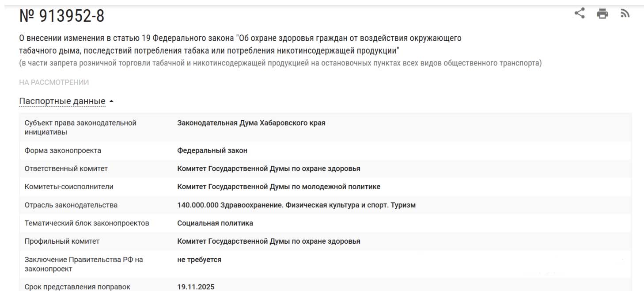The image size is (644, 291).
Task: Click the arrow beside Паспортные данные
Action: click(111, 101)
